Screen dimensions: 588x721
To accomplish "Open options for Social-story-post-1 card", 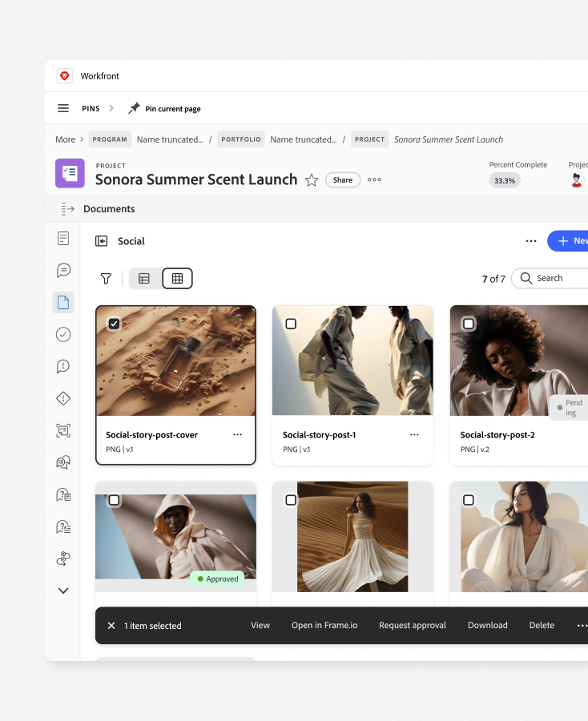I will pyautogui.click(x=414, y=434).
